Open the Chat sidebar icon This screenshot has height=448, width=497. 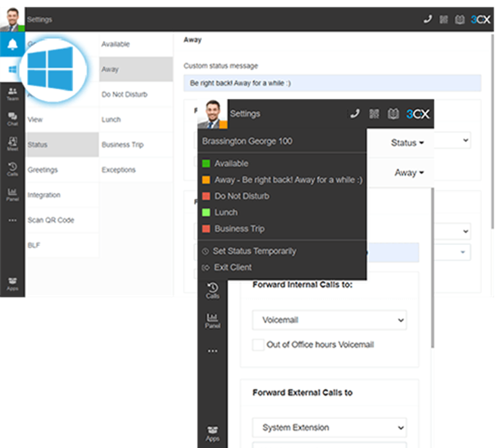click(x=12, y=119)
